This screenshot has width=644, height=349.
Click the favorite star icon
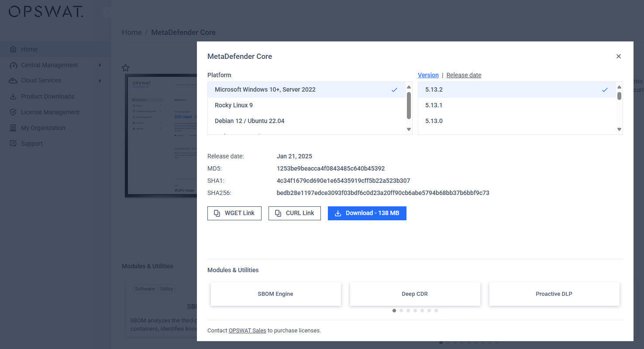126,68
